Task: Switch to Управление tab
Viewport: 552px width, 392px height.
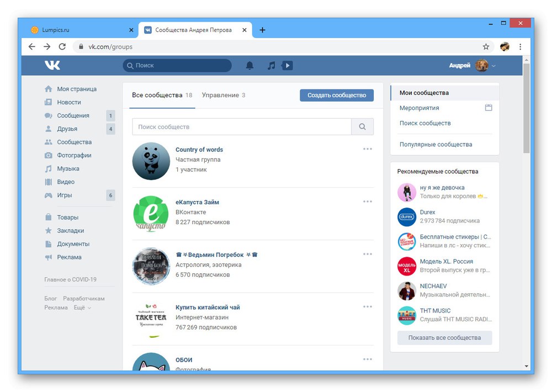Action: pyautogui.click(x=224, y=95)
